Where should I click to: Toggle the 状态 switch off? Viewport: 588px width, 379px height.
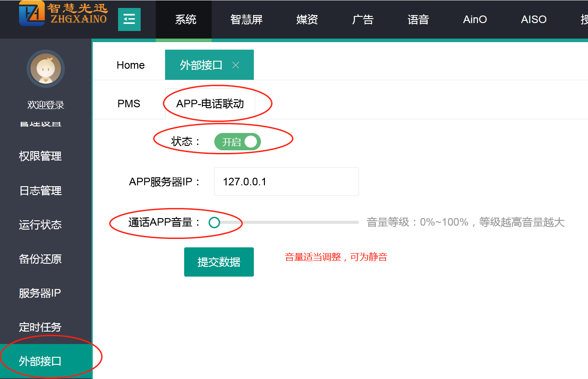(237, 142)
